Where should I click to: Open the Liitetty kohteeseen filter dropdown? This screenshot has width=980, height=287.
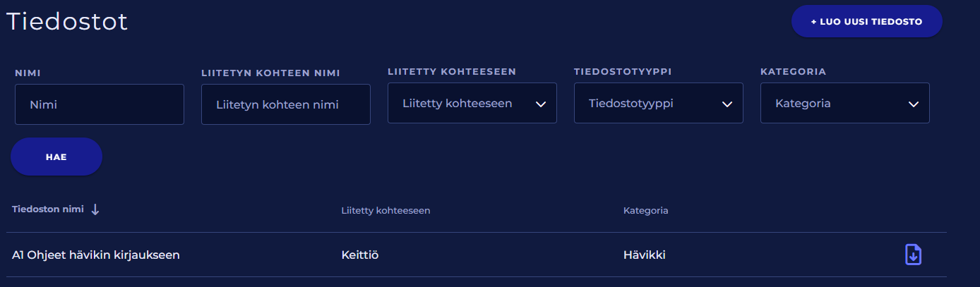point(472,104)
